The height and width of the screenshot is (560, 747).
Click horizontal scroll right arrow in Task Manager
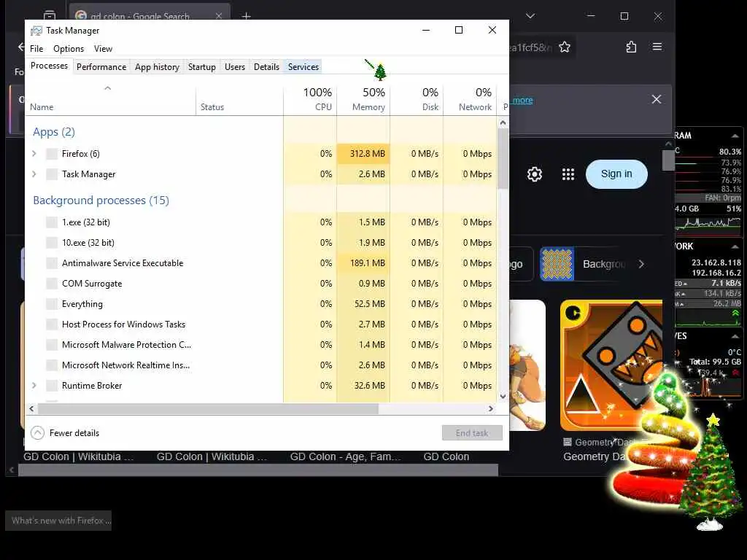pyautogui.click(x=491, y=408)
